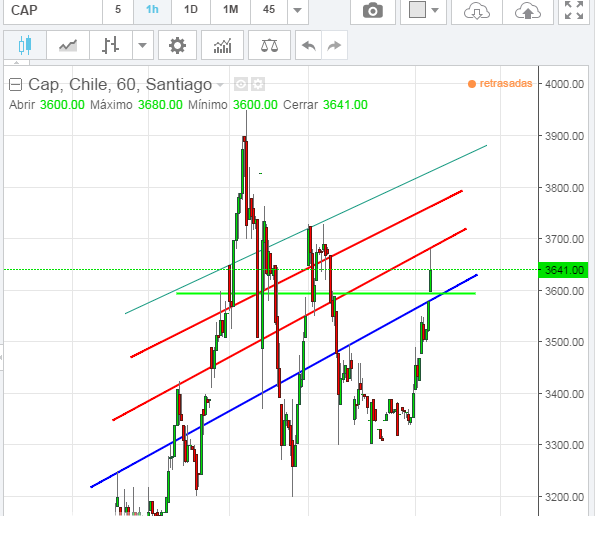Open the chart style dropdown arrow
The image size is (607, 555).
click(x=143, y=46)
